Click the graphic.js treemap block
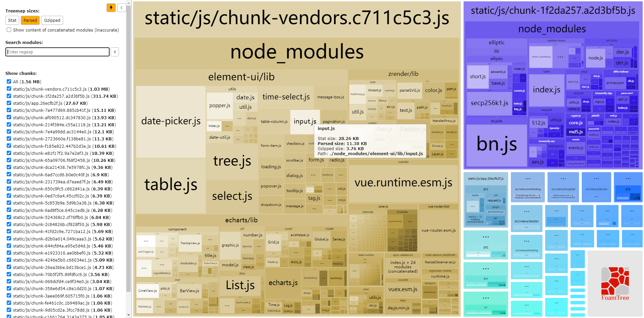 tap(230, 245)
